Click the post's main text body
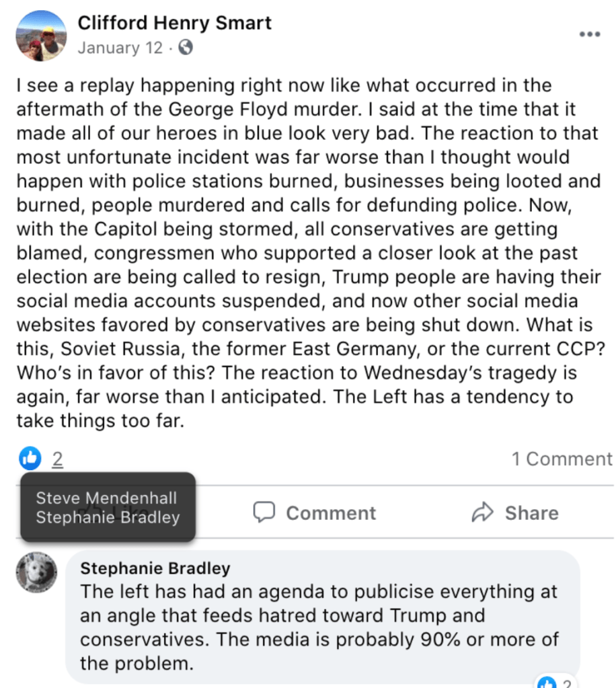The image size is (616, 688). (x=306, y=254)
